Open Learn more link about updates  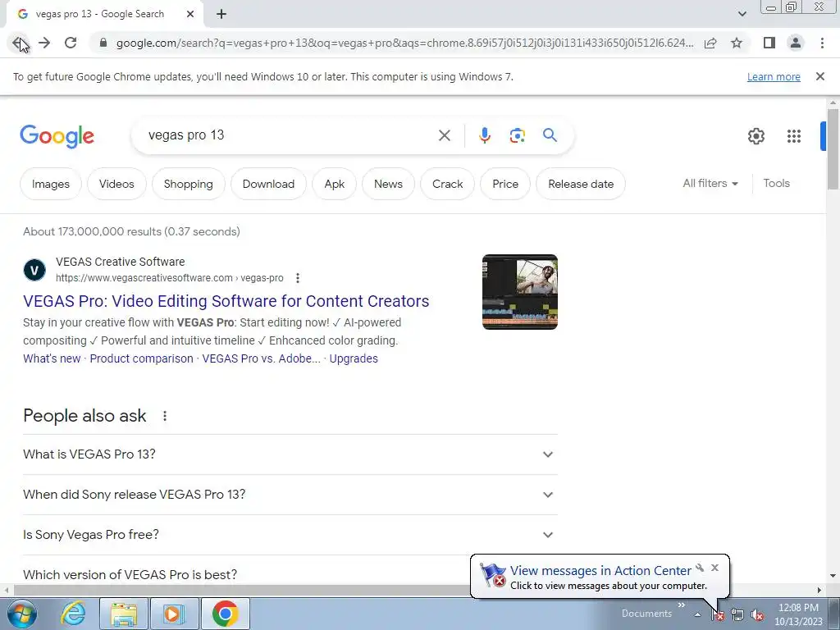click(x=774, y=76)
